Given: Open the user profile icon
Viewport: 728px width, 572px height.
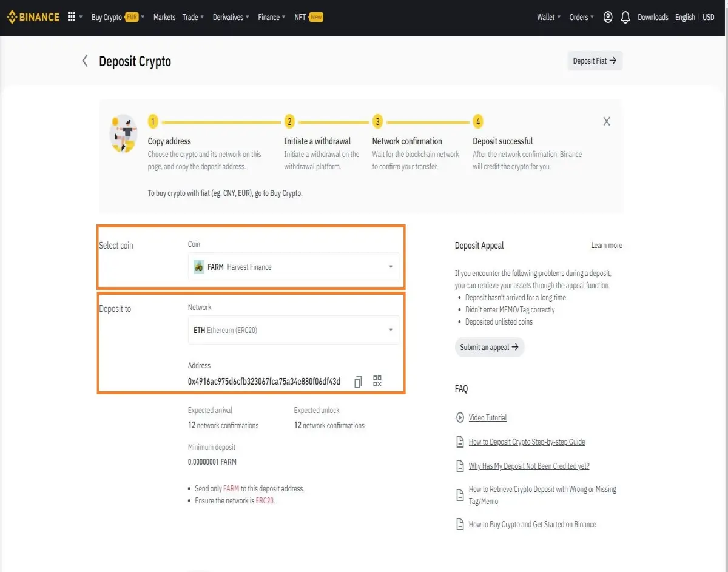Looking at the screenshot, I should point(608,17).
